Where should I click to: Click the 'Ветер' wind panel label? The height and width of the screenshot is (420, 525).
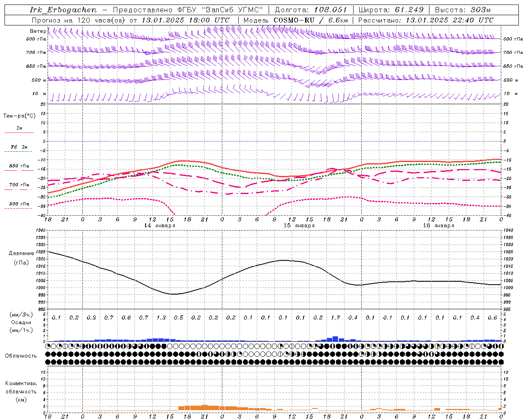[38, 31]
